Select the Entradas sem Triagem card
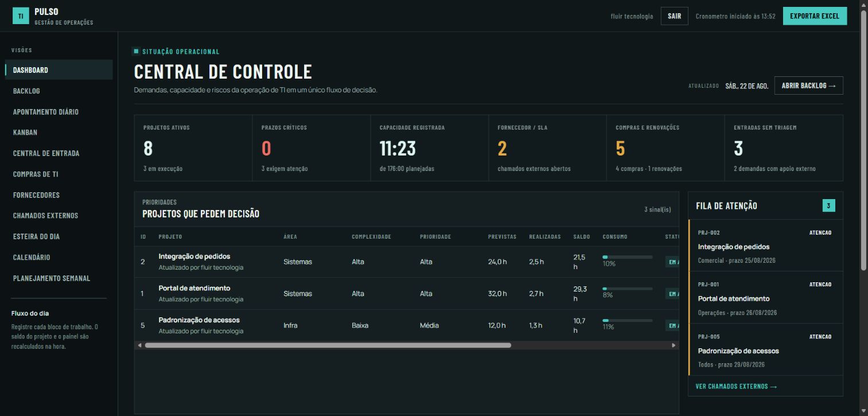868x416 pixels. click(784, 148)
